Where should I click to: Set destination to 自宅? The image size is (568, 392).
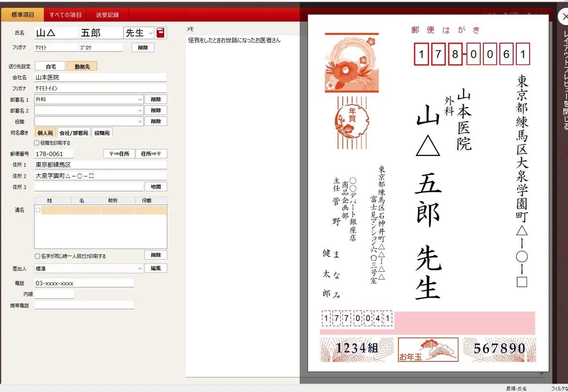51,67
